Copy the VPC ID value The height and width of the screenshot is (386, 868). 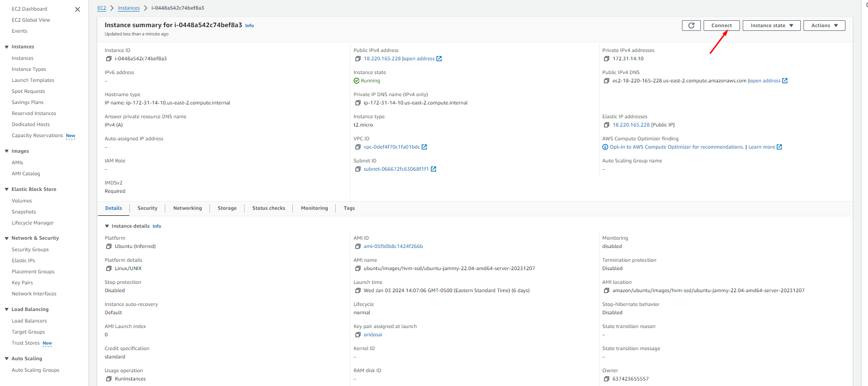pos(358,147)
